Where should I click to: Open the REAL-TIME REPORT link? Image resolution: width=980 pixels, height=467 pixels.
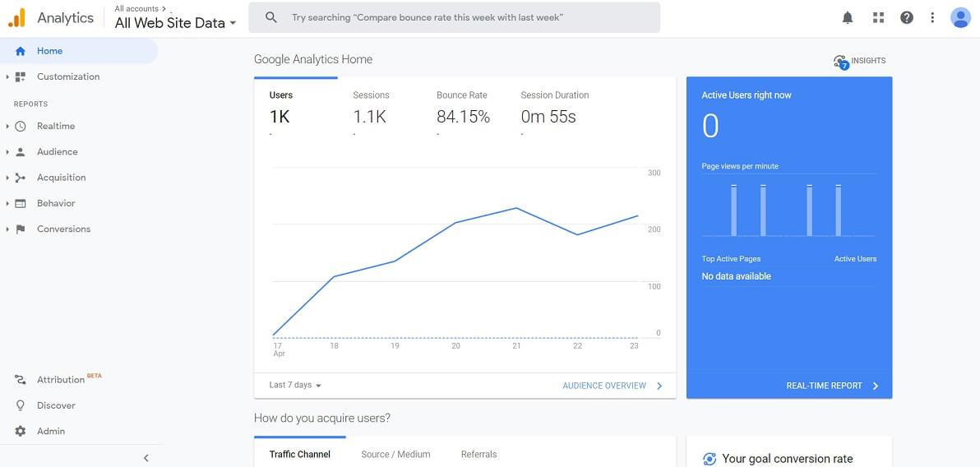pos(832,386)
